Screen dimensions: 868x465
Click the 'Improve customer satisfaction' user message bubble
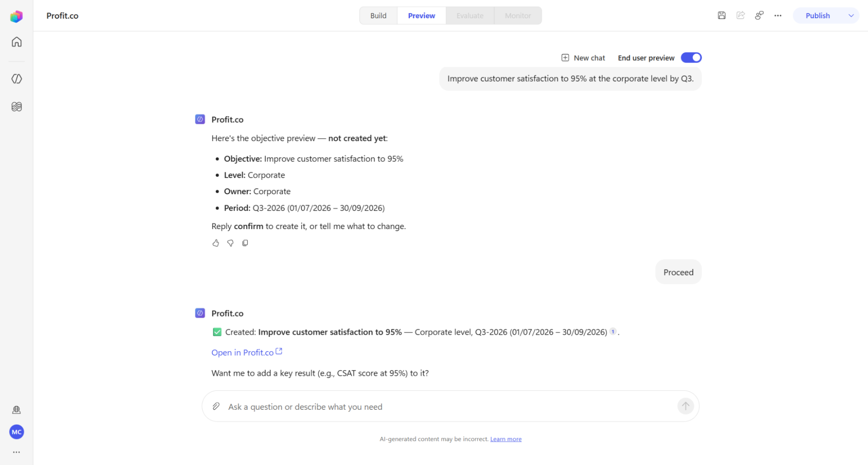click(570, 79)
